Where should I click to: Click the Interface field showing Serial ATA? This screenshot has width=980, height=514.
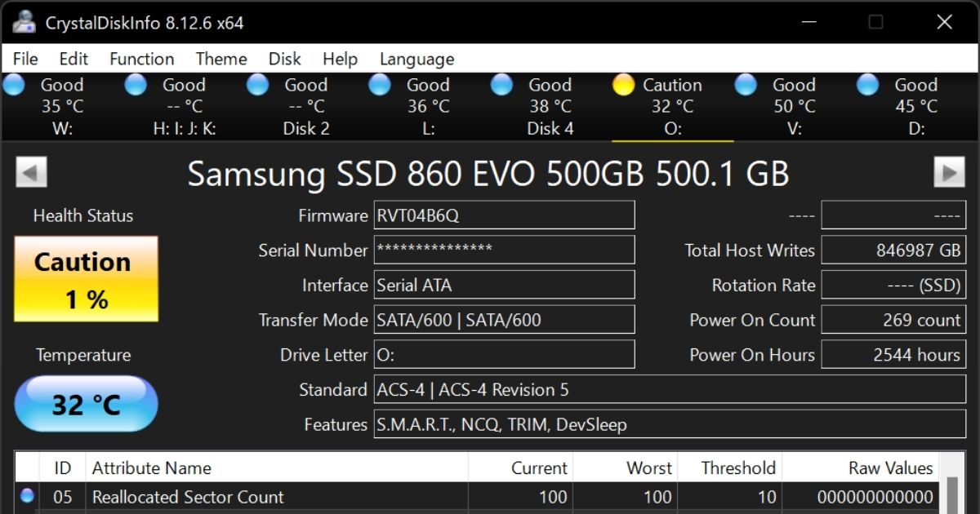pos(504,285)
